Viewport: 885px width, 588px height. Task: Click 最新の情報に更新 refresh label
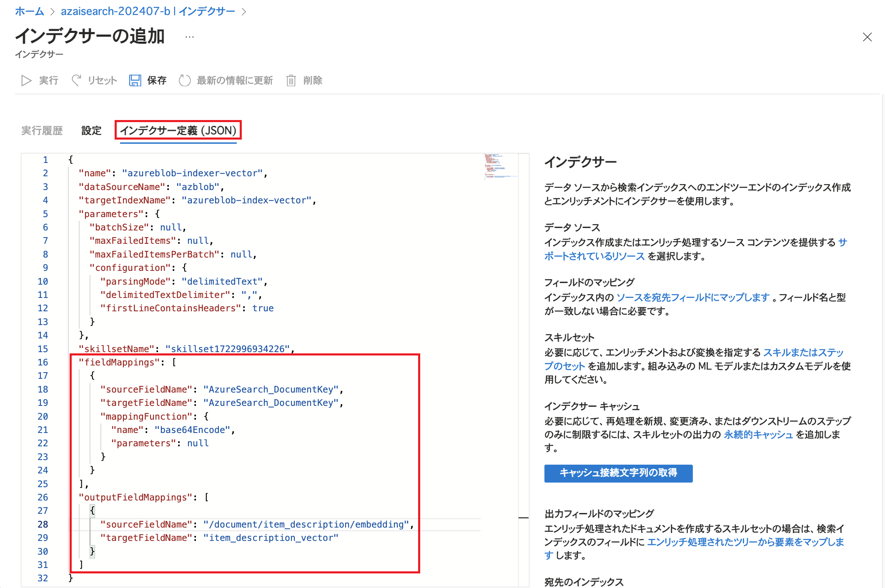tap(235, 80)
